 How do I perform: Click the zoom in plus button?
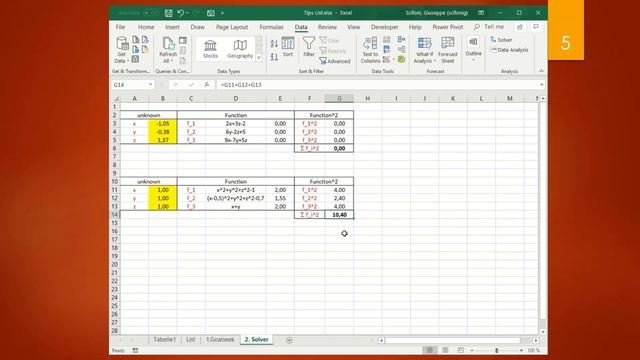(x=521, y=350)
